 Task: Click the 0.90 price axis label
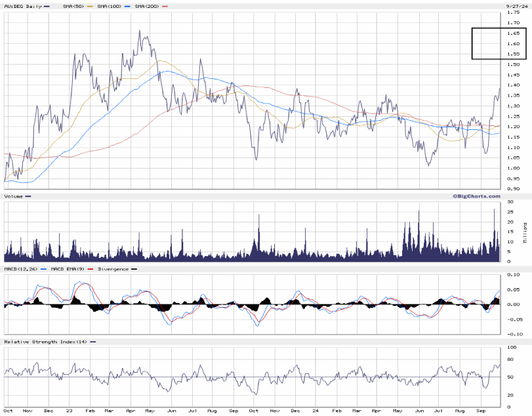tap(512, 189)
